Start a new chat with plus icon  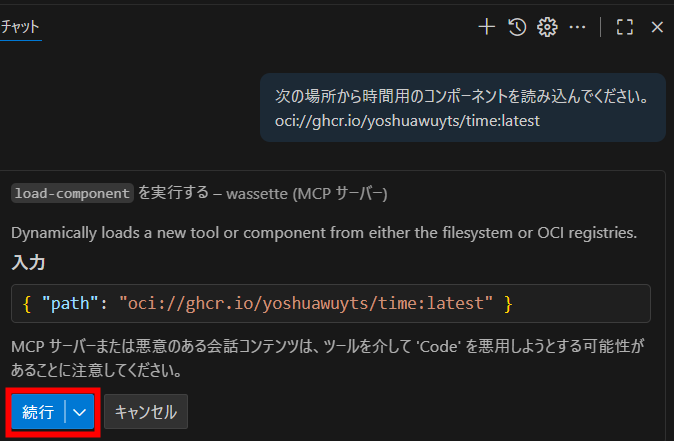(x=487, y=27)
